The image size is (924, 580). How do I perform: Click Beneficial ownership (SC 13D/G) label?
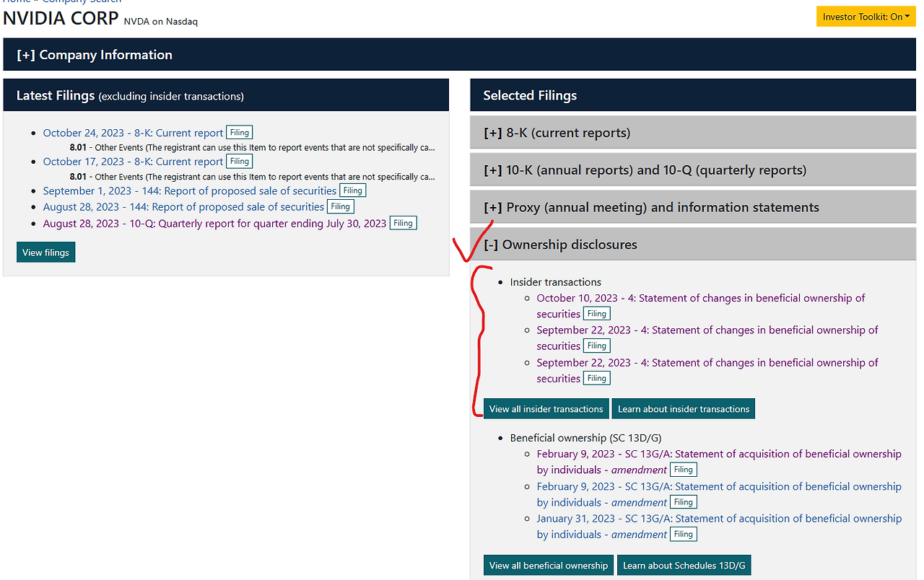pos(585,438)
